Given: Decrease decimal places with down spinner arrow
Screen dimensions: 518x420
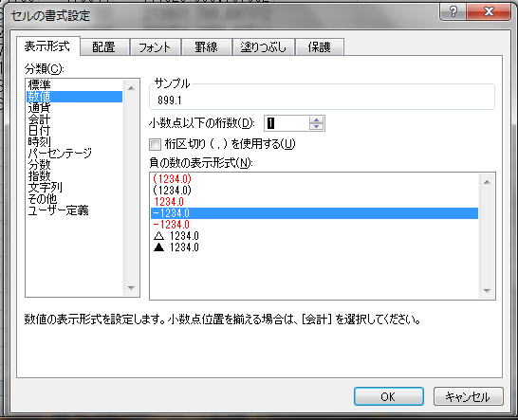Looking at the screenshot, I should (x=317, y=126).
